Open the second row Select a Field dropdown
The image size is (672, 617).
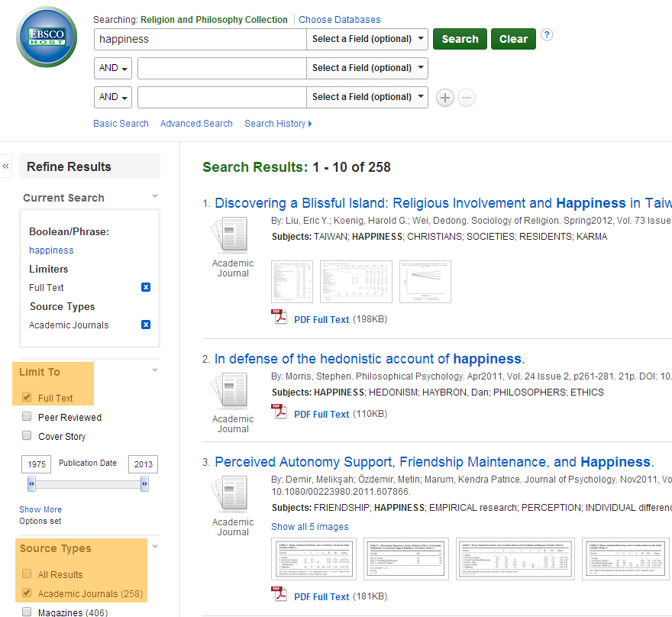tap(367, 68)
